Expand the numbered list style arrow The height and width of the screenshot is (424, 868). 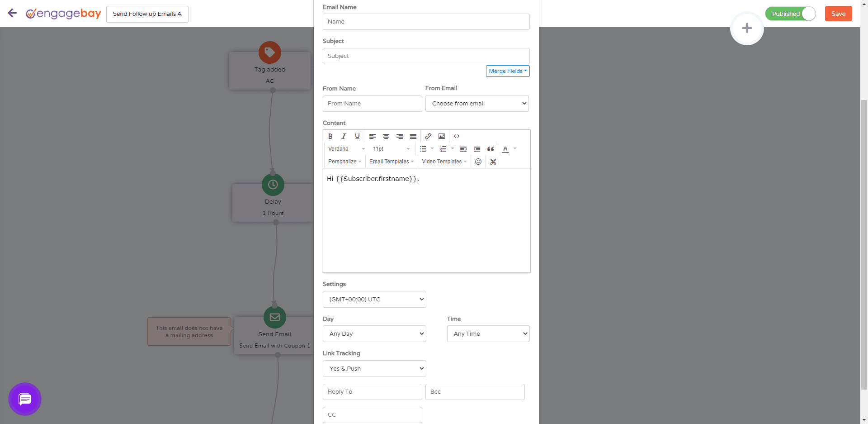click(453, 149)
